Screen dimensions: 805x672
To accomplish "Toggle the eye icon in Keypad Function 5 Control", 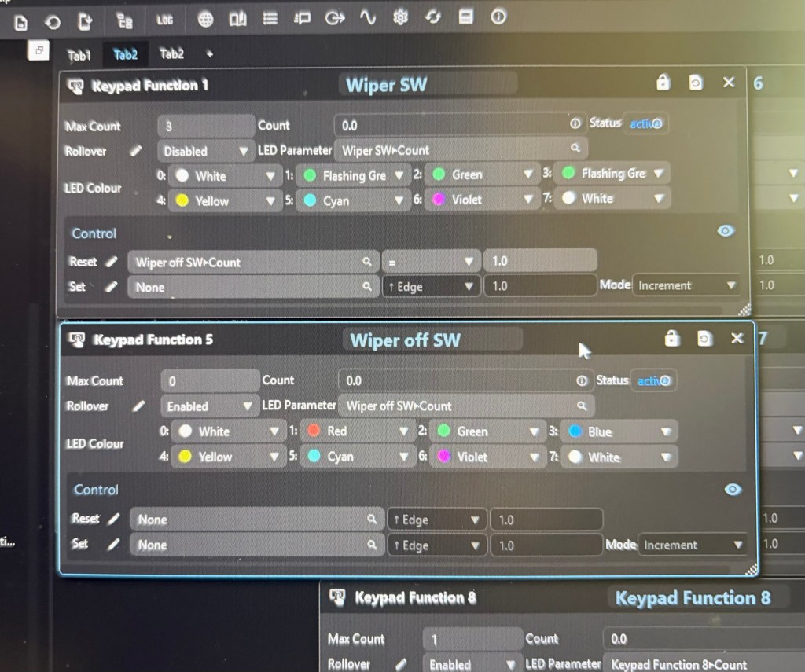I will (x=733, y=489).
